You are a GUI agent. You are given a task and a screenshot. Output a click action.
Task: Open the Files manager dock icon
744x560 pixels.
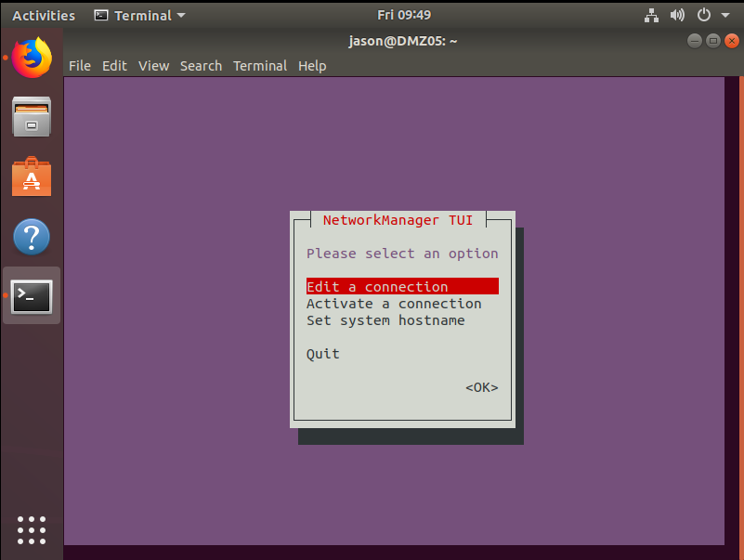pos(32,117)
